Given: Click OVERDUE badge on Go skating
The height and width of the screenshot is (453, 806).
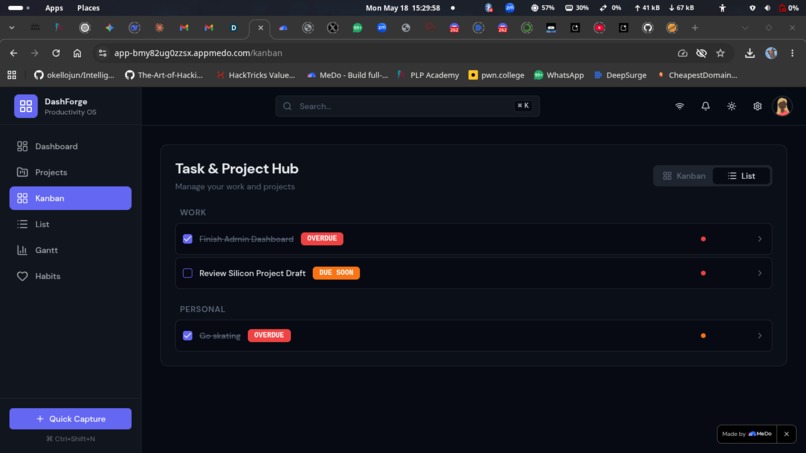Looking at the screenshot, I should tap(269, 335).
